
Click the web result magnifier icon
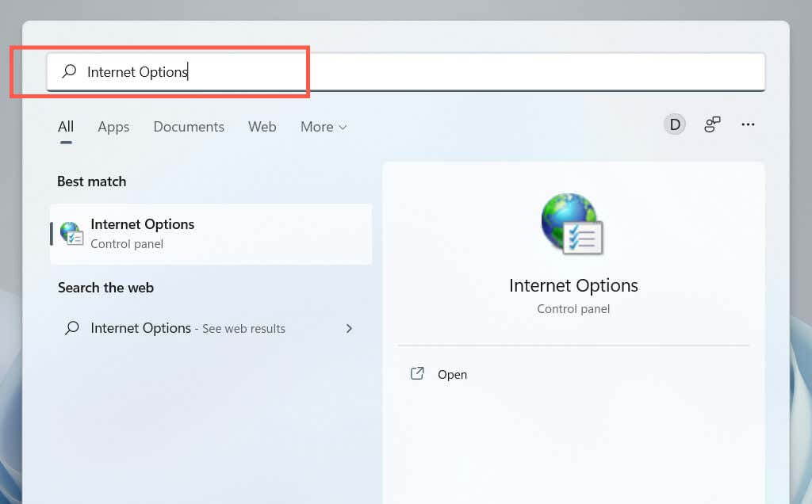pos(72,328)
